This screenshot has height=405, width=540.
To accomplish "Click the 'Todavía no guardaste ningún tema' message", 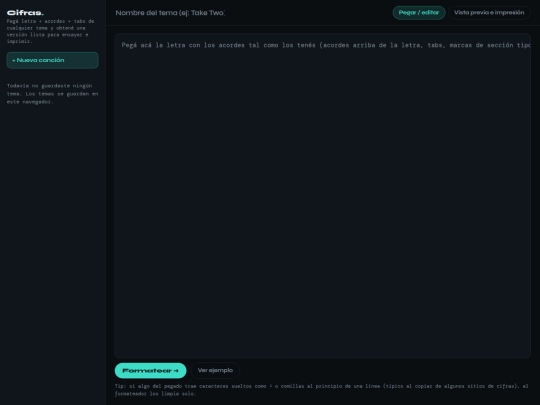I will [53, 94].
